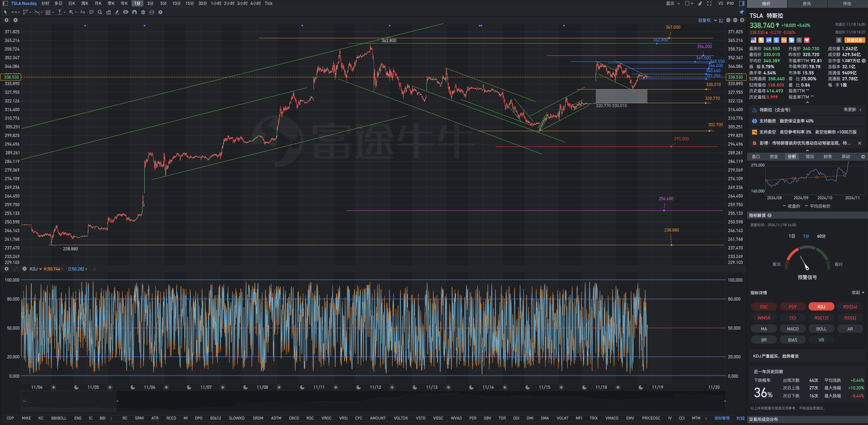868x425 pixels.
Task: Click VS compare button
Action: (721, 3)
